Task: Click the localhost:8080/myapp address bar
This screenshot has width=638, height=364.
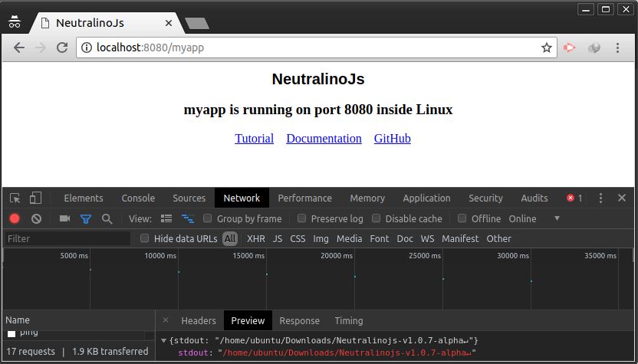Action: coord(317,48)
